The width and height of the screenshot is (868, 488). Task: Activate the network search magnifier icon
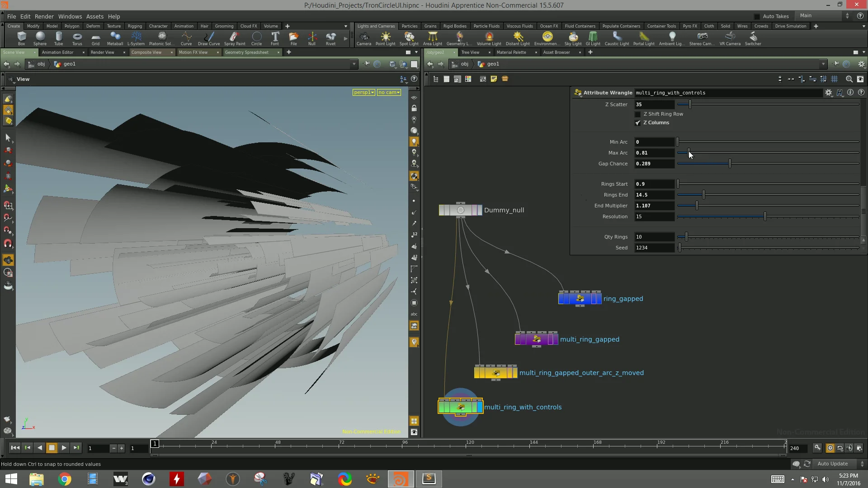tap(849, 79)
